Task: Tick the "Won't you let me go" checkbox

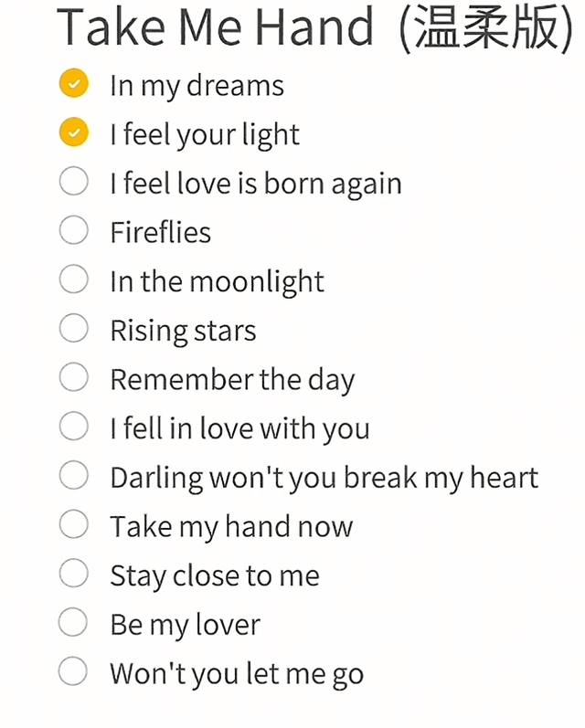Action: pos(73,672)
